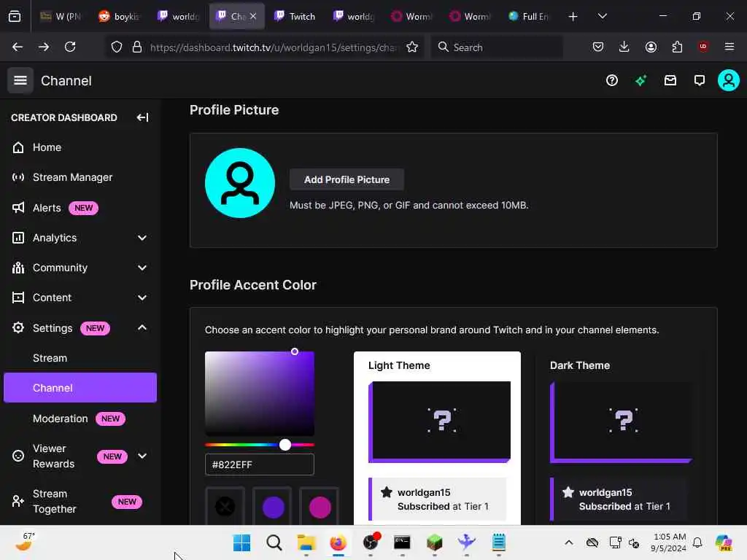Switch to the boyki Reddit tab
Screen dimensions: 747x560
point(119,16)
